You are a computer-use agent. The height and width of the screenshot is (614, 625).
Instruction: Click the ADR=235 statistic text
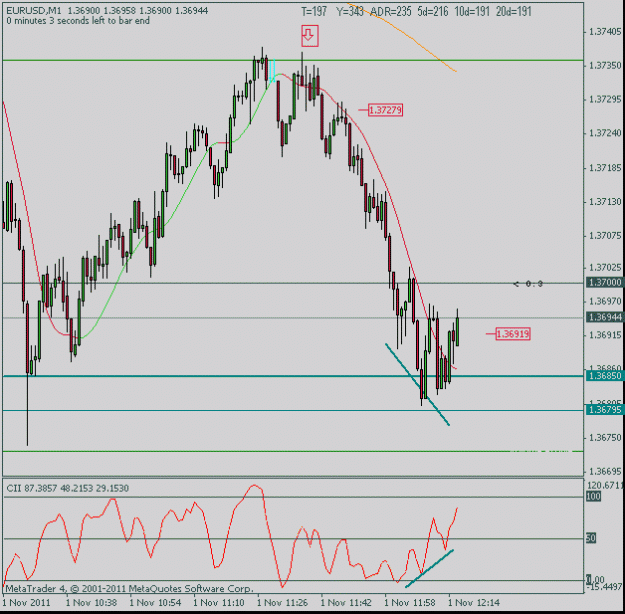[391, 11]
